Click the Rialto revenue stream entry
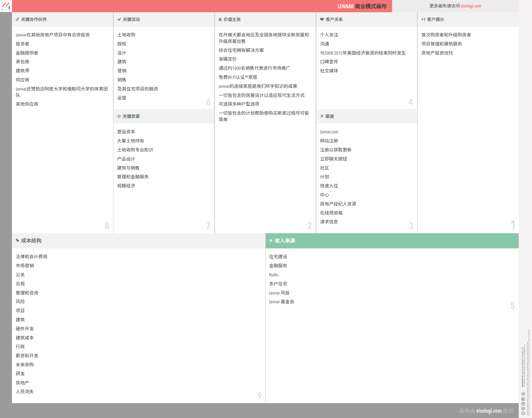Image resolution: width=532 pixels, height=418 pixels. 273,275
